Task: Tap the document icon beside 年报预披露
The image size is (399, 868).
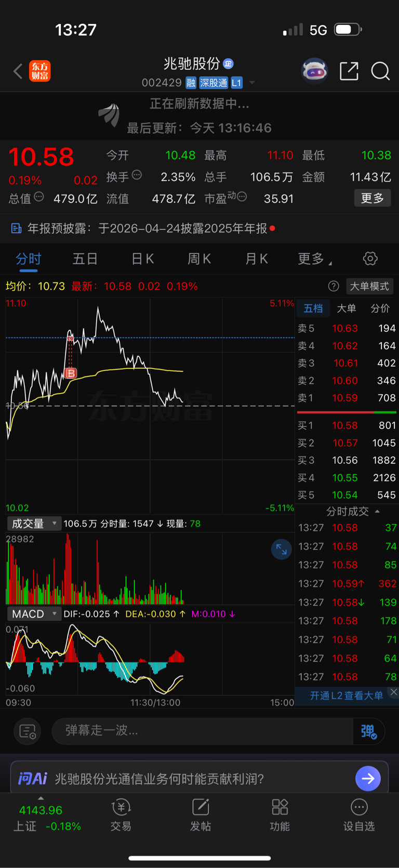Action: click(16, 228)
